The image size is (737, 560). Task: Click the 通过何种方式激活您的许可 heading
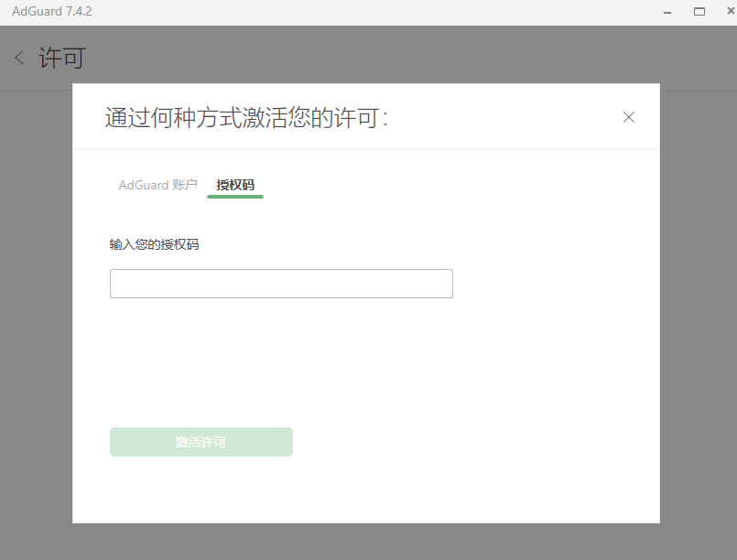tap(246, 117)
